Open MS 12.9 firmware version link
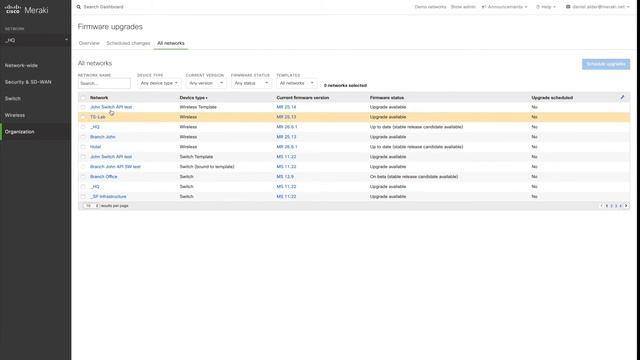This screenshot has height=360, width=640. tap(285, 177)
